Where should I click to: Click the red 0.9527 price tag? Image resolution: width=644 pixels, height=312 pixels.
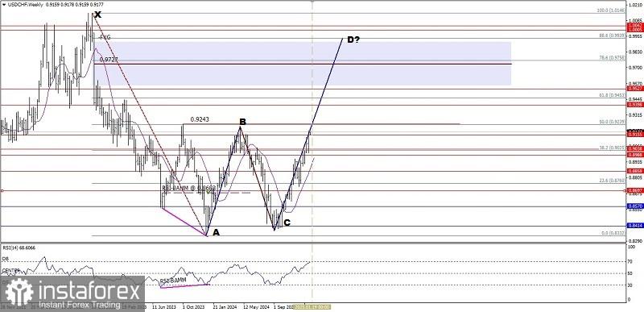(635, 89)
